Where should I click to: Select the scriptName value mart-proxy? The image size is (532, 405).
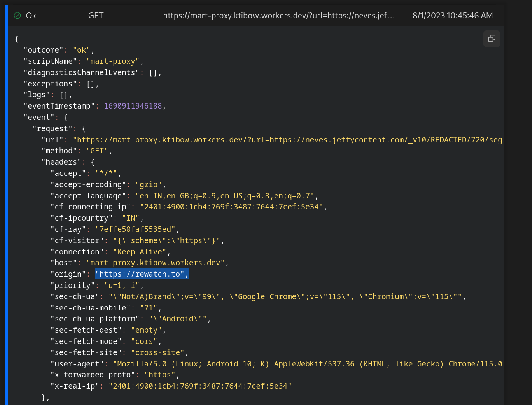(x=113, y=61)
